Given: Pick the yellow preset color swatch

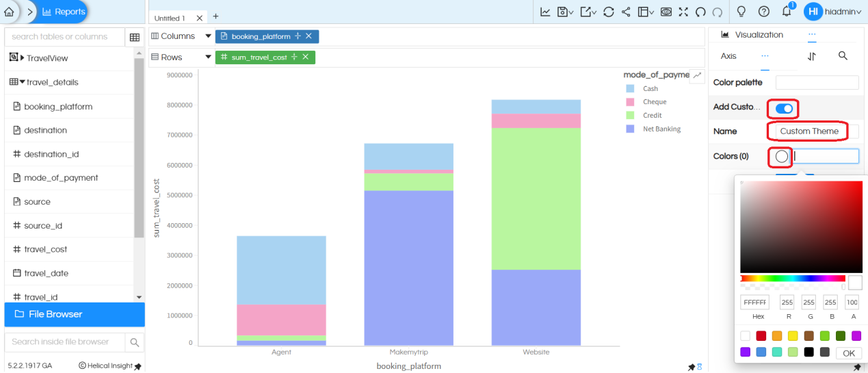Looking at the screenshot, I should coord(793,335).
